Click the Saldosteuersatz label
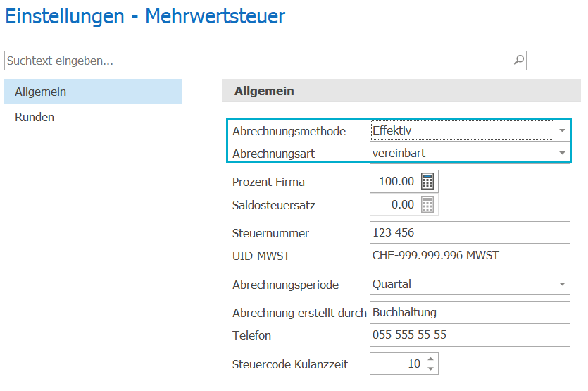Viewport: 588px width, 391px height. [x=274, y=205]
